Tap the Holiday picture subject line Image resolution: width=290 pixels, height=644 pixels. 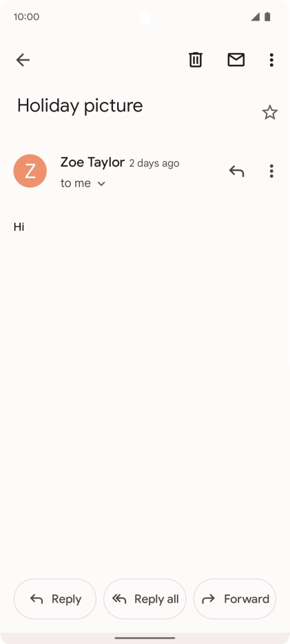[x=80, y=106]
